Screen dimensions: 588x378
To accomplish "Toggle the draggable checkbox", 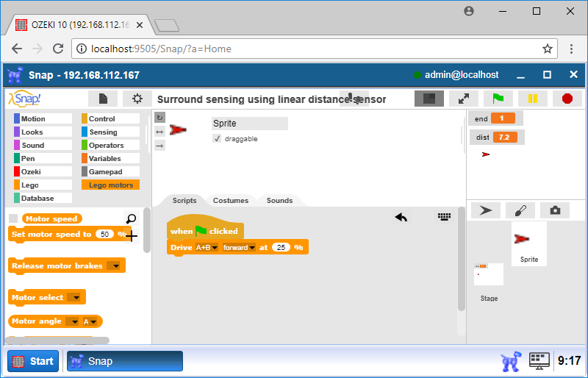I will 217,138.
